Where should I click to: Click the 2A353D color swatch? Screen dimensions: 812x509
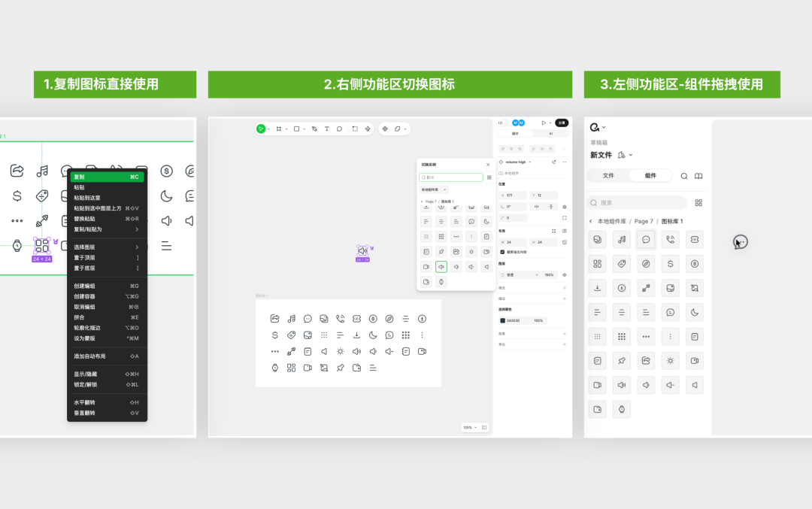502,320
